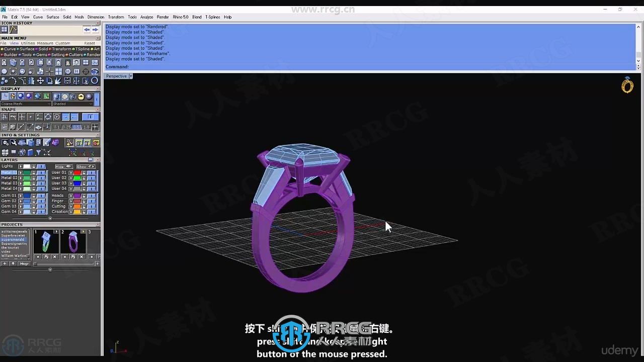644x362 pixels.
Task: Open the Shaded display mode dropdown
Action: 73,104
